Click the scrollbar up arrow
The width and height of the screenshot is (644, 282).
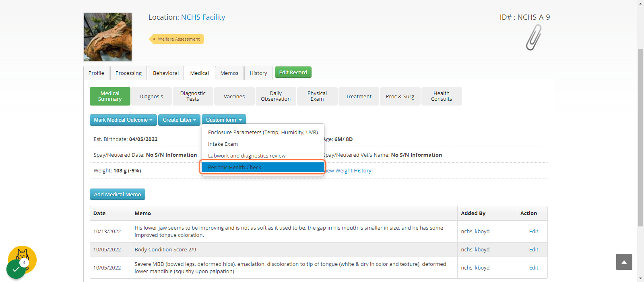640,3
